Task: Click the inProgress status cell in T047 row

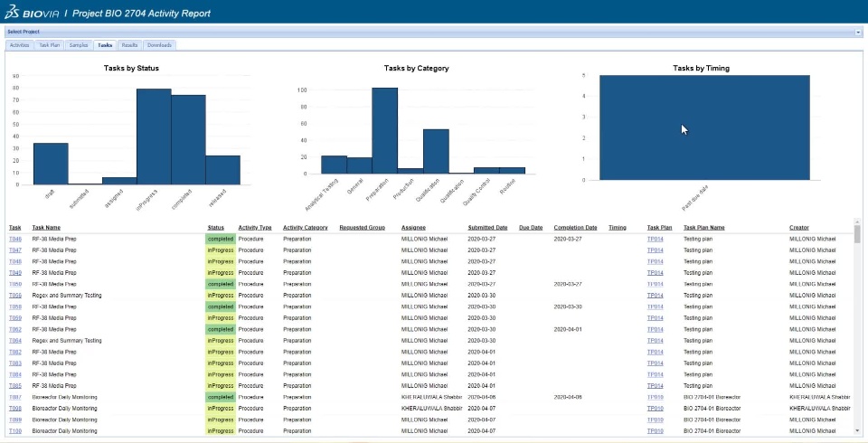Action: 221,250
